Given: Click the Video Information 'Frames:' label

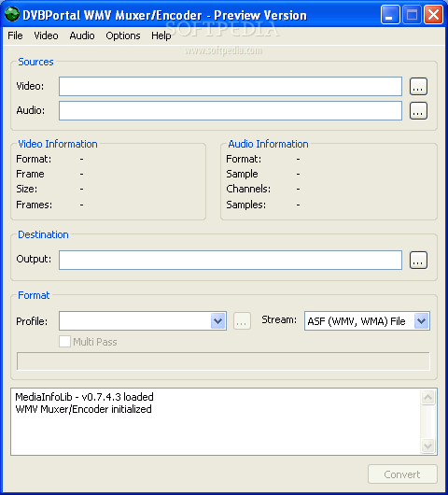Looking at the screenshot, I should point(35,205).
